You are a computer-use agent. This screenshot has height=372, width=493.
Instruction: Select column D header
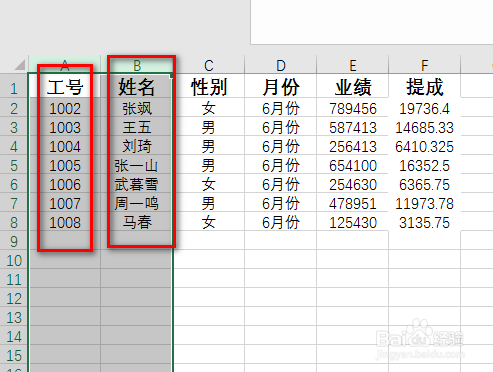[x=281, y=64]
